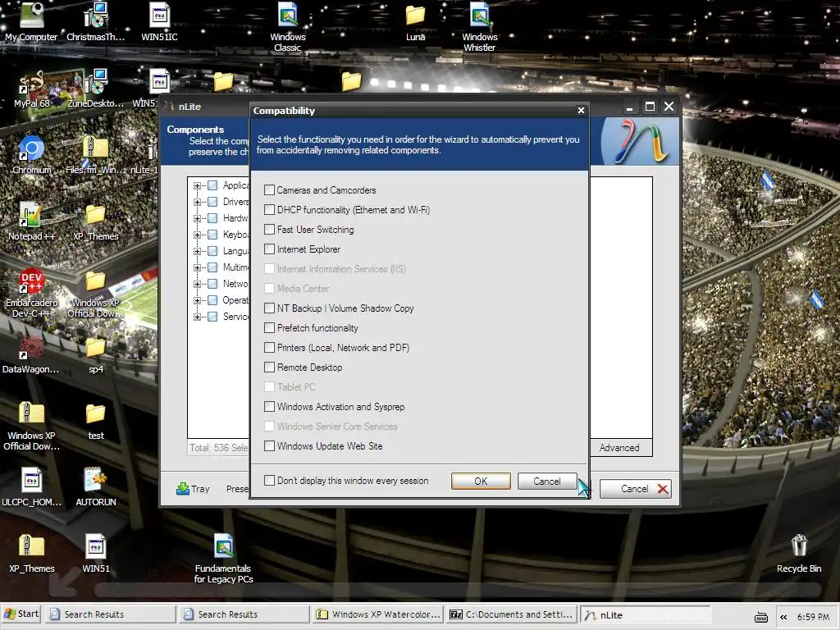This screenshot has width=840, height=630.
Task: Enable Internet Explorer compatibility
Action: coord(269,249)
